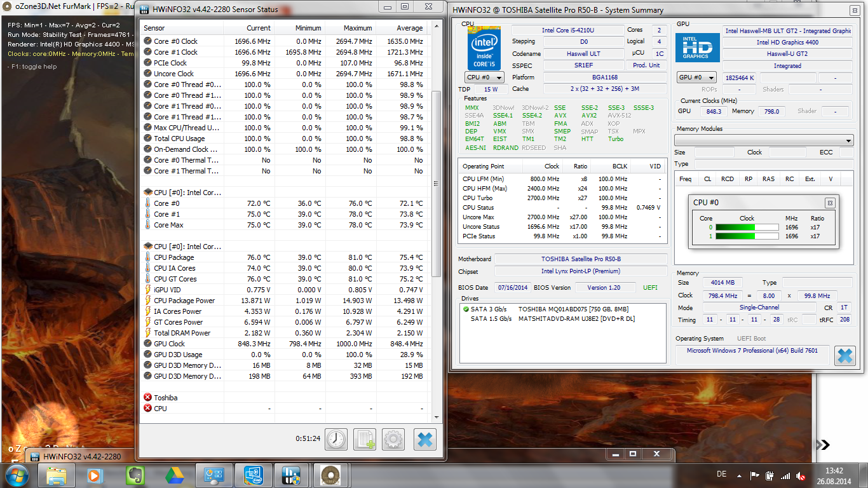This screenshot has width=868, height=488.
Task: Open sensor settings via the gear icon
Action: point(393,439)
